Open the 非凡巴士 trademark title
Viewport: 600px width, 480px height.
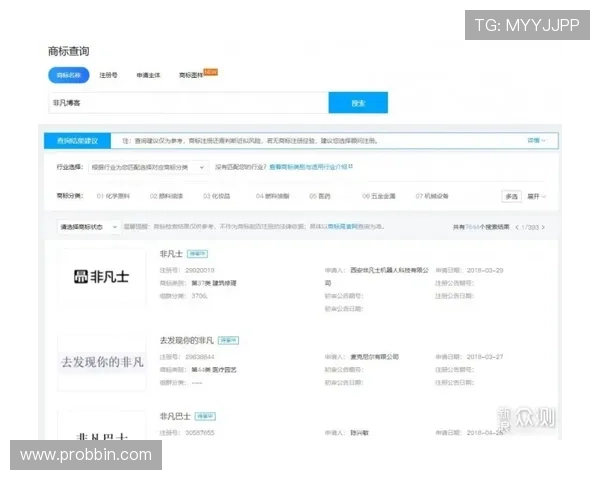click(x=175, y=416)
